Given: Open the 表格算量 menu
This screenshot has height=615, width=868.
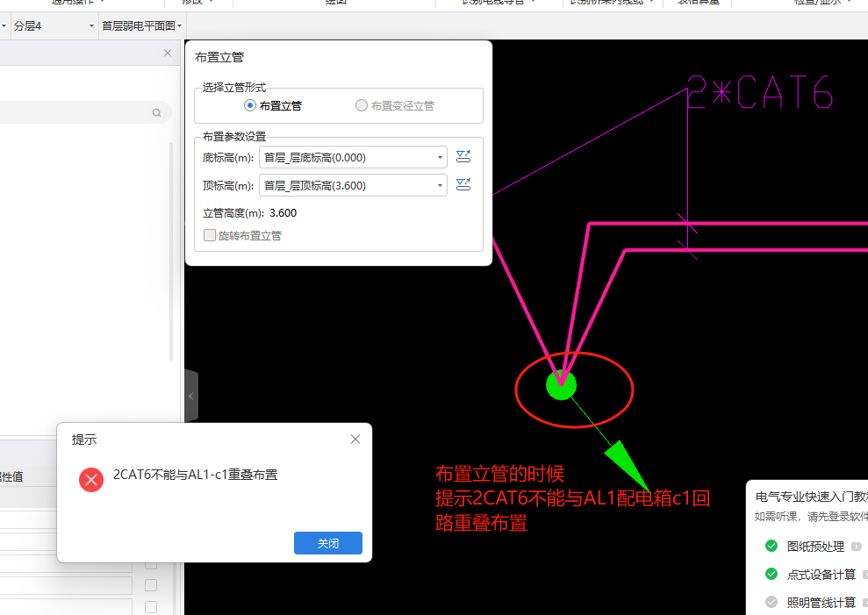Looking at the screenshot, I should click(697, 3).
